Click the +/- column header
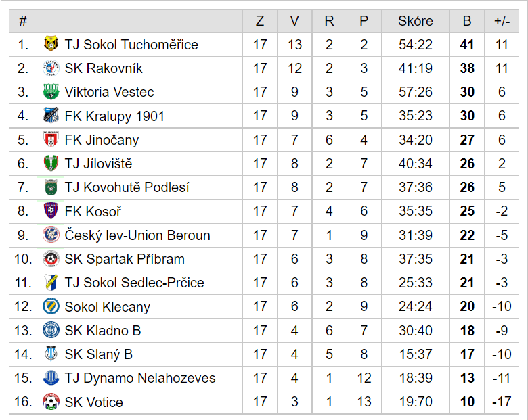 tap(502, 21)
